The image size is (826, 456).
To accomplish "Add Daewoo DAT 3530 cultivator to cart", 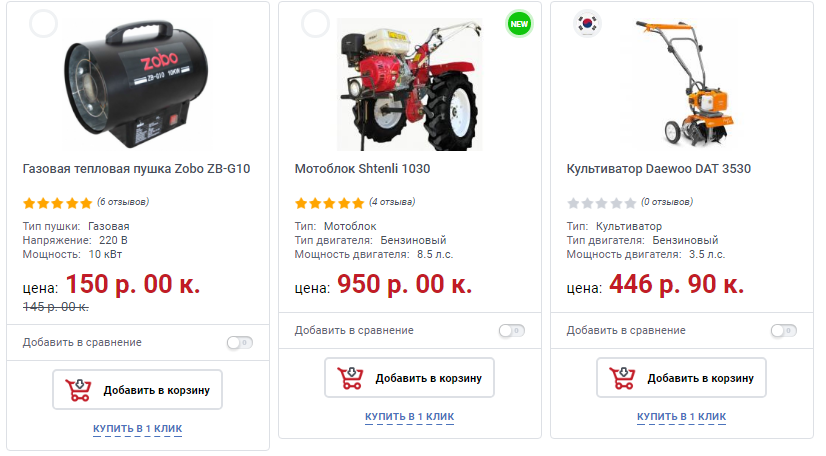I will click(681, 378).
